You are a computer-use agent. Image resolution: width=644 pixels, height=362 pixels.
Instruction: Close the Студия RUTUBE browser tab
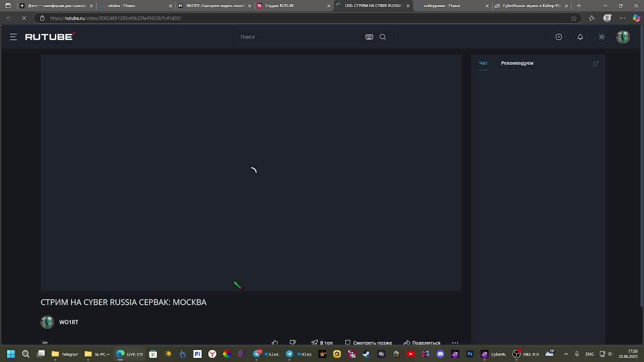point(329,6)
